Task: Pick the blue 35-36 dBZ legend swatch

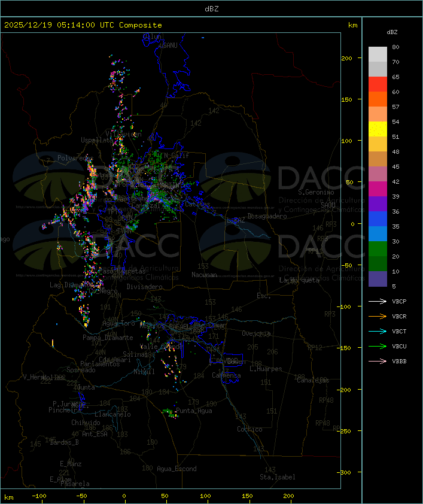Action: point(378,219)
